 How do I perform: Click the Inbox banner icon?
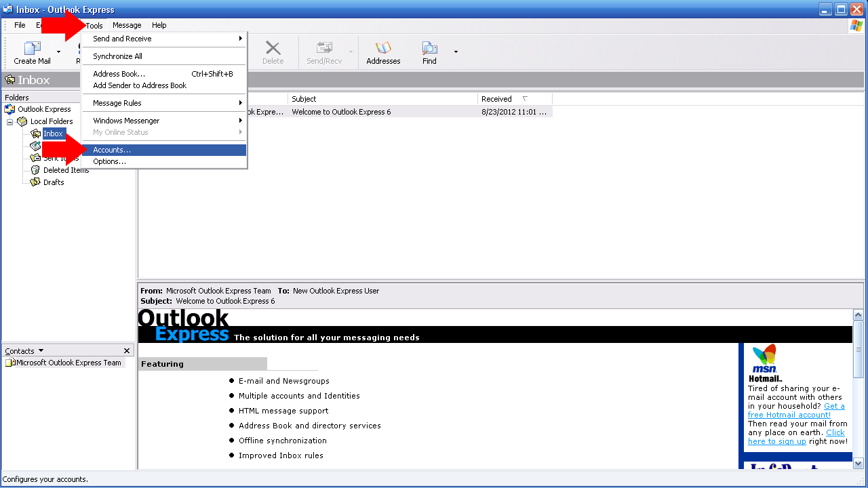tap(10, 80)
